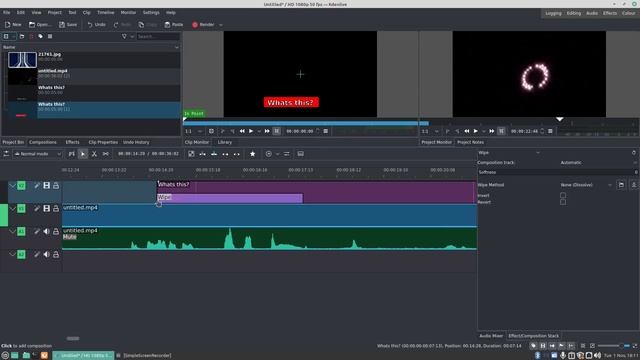Switch to the Project Notes tab
640x360 pixels.
pos(470,142)
